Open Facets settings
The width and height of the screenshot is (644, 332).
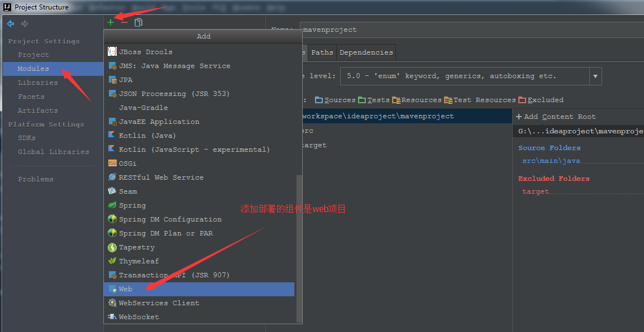pyautogui.click(x=31, y=97)
